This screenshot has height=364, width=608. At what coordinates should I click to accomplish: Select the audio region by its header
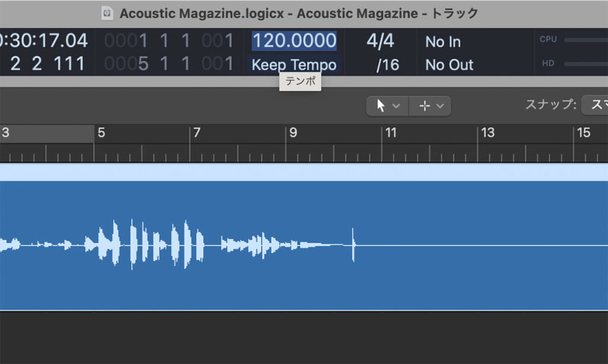click(x=297, y=172)
